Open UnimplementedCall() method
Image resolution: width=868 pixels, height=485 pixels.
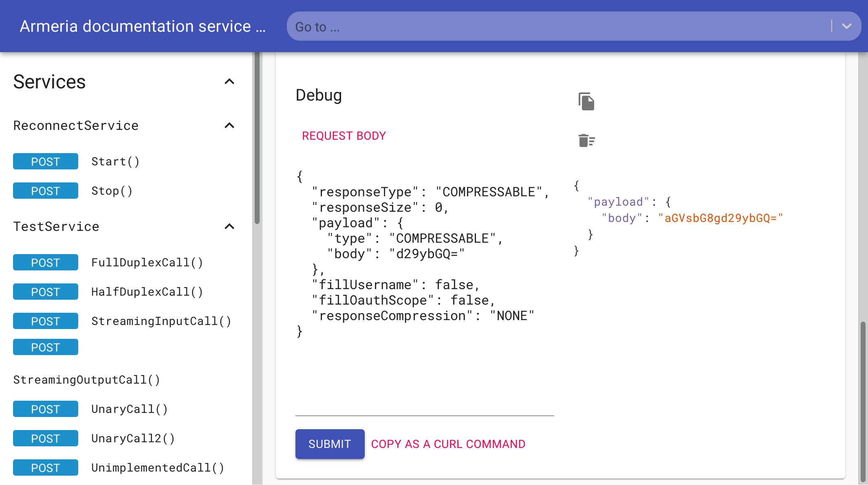coord(158,468)
